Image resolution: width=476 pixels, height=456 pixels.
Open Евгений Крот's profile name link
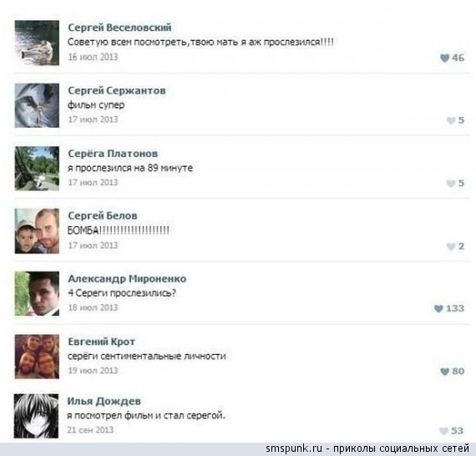click(101, 342)
